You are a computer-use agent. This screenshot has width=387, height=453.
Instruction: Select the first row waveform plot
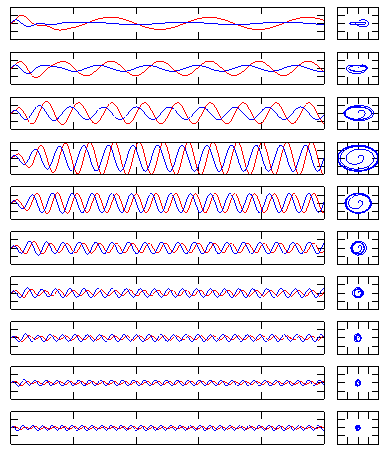[167, 23]
